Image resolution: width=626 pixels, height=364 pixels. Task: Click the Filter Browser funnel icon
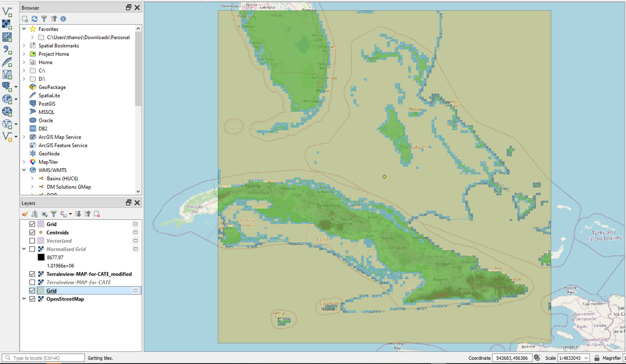pos(44,19)
